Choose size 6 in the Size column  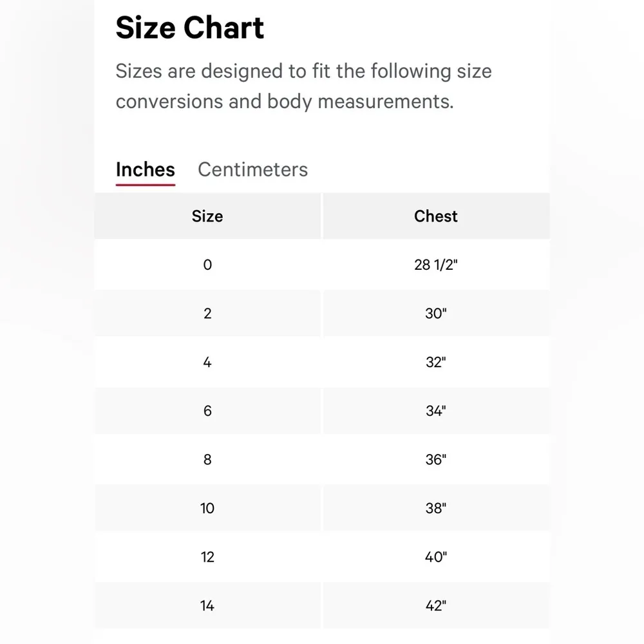pos(207,411)
